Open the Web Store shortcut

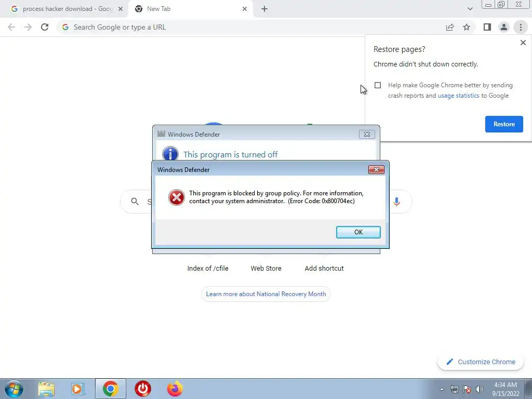pos(266,269)
